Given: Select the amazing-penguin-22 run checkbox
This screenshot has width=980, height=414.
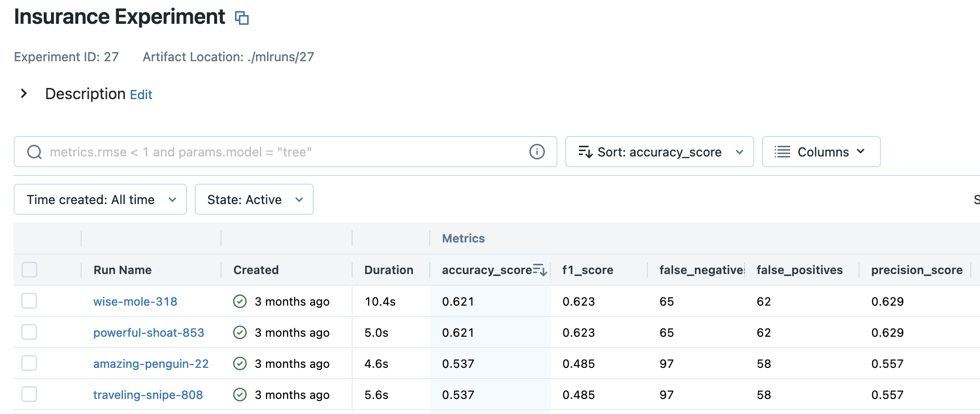Looking at the screenshot, I should pyautogui.click(x=30, y=363).
